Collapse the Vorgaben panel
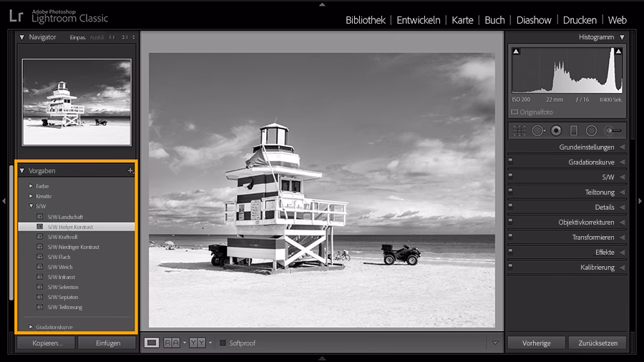The image size is (644, 362). (x=22, y=171)
